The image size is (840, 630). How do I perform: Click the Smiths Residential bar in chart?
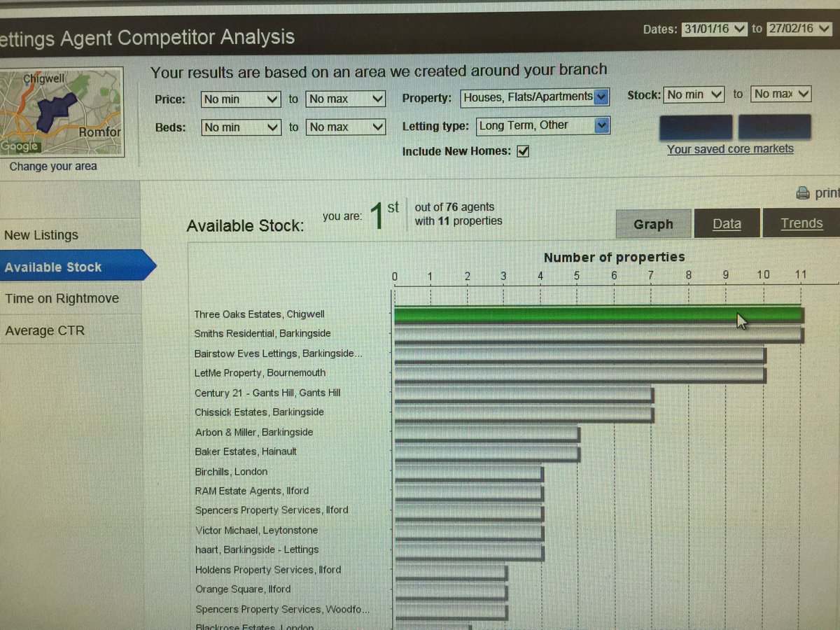598,335
